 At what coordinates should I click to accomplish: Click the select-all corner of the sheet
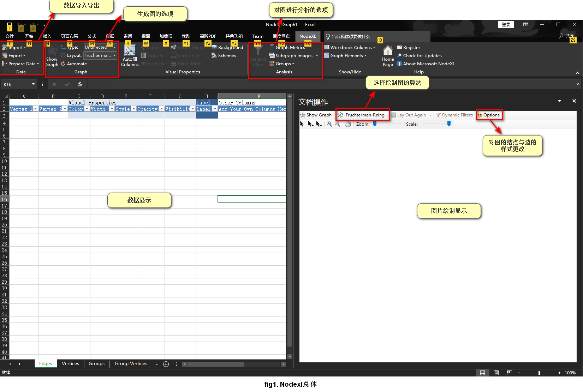[x=6, y=96]
